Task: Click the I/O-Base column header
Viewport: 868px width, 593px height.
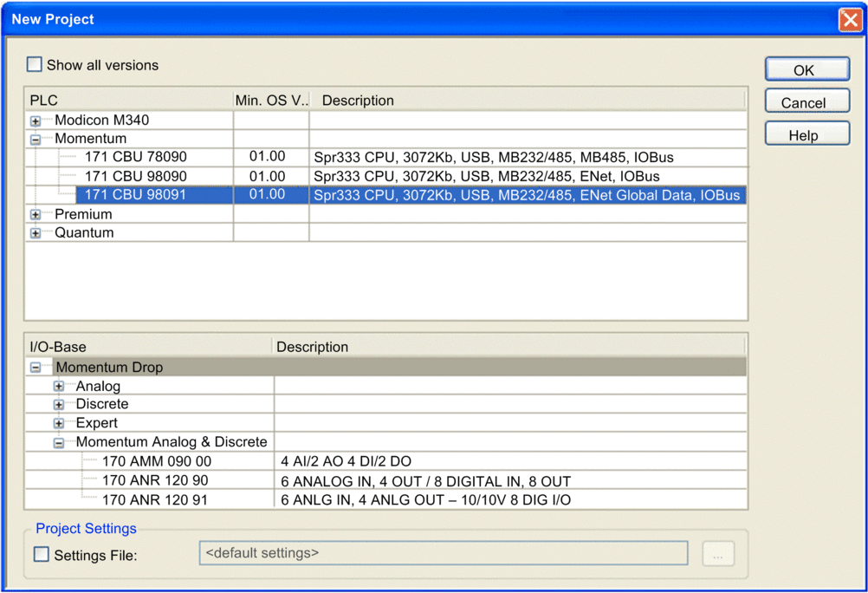Action: pyautogui.click(x=148, y=347)
